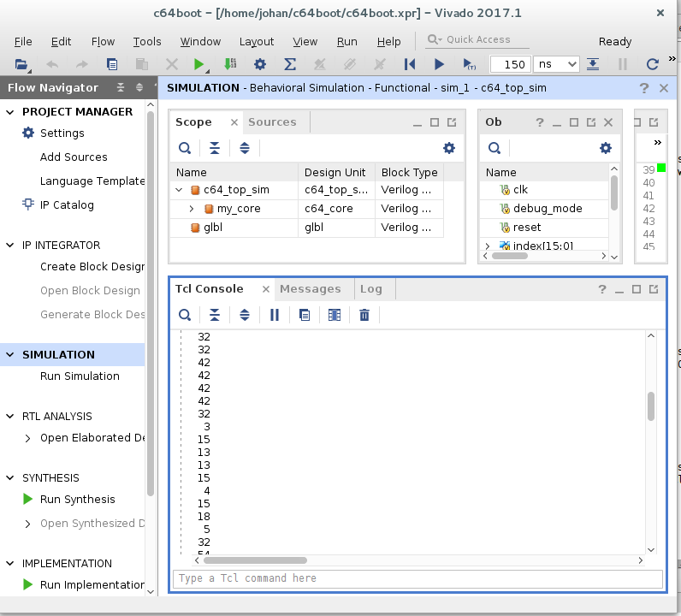The image size is (681, 616).
Task: Expand all in Scope panel toolbar
Action: pos(245,148)
